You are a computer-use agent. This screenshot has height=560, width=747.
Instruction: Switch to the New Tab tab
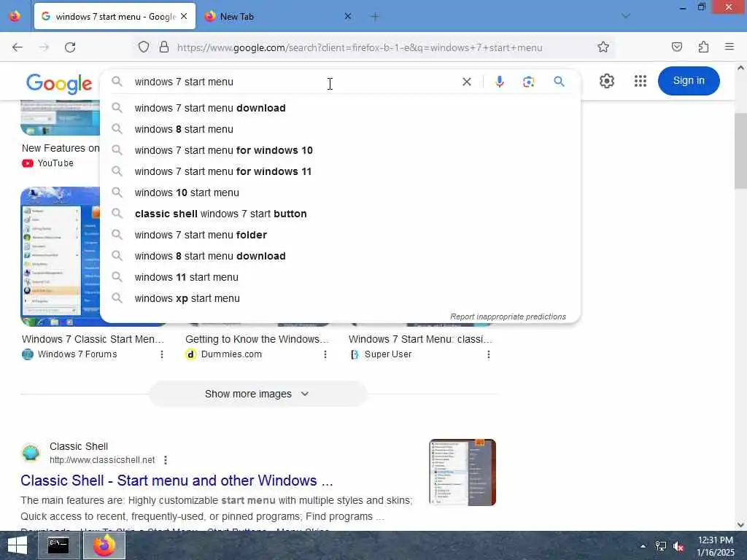tap(276, 17)
